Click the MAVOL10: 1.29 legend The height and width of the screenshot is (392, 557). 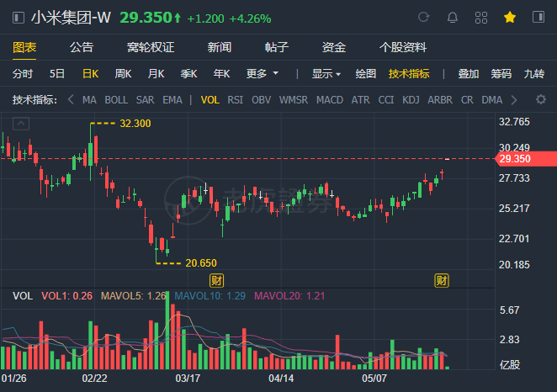click(x=210, y=296)
